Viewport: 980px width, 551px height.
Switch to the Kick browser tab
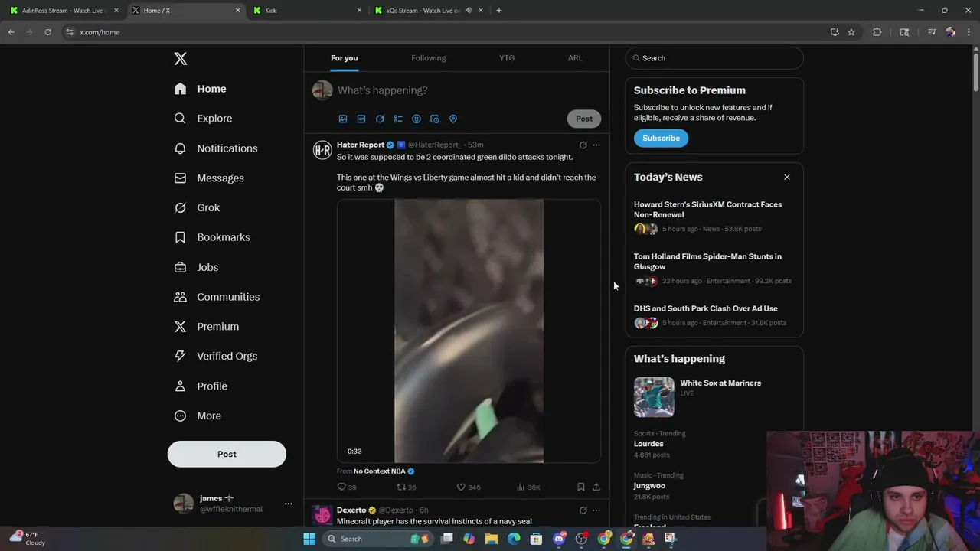306,11
